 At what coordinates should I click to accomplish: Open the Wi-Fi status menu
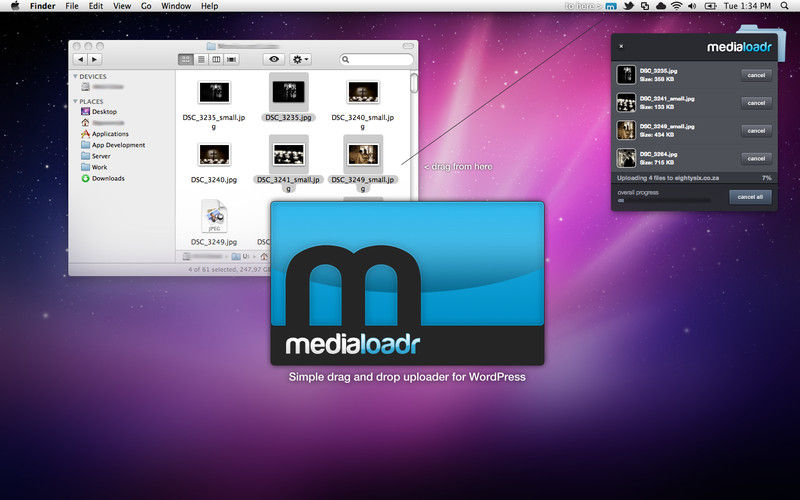[x=677, y=6]
